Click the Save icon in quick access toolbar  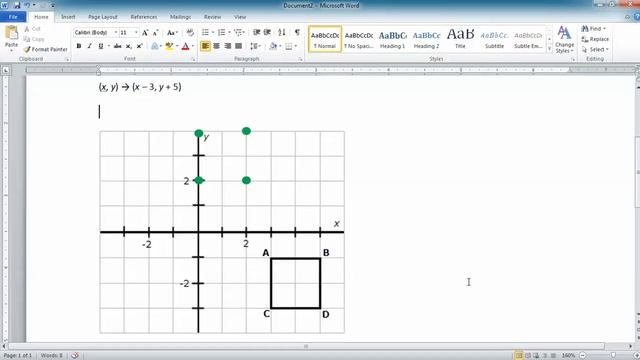click(x=17, y=5)
